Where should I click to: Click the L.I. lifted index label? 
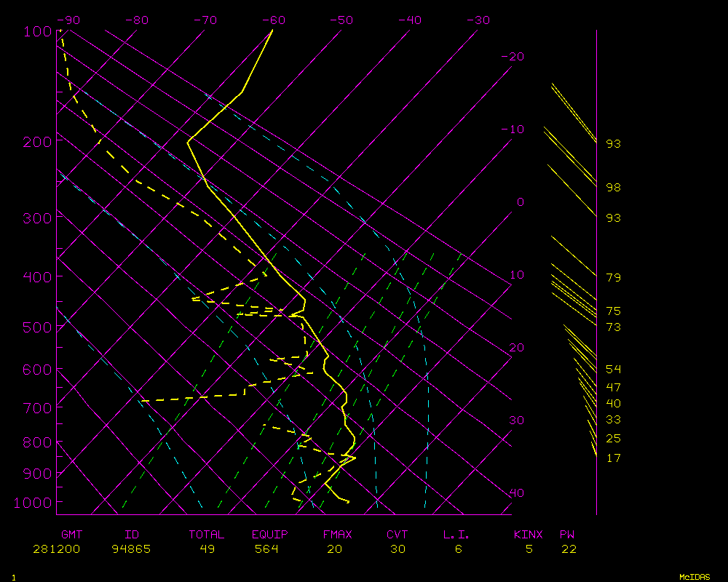click(x=456, y=535)
